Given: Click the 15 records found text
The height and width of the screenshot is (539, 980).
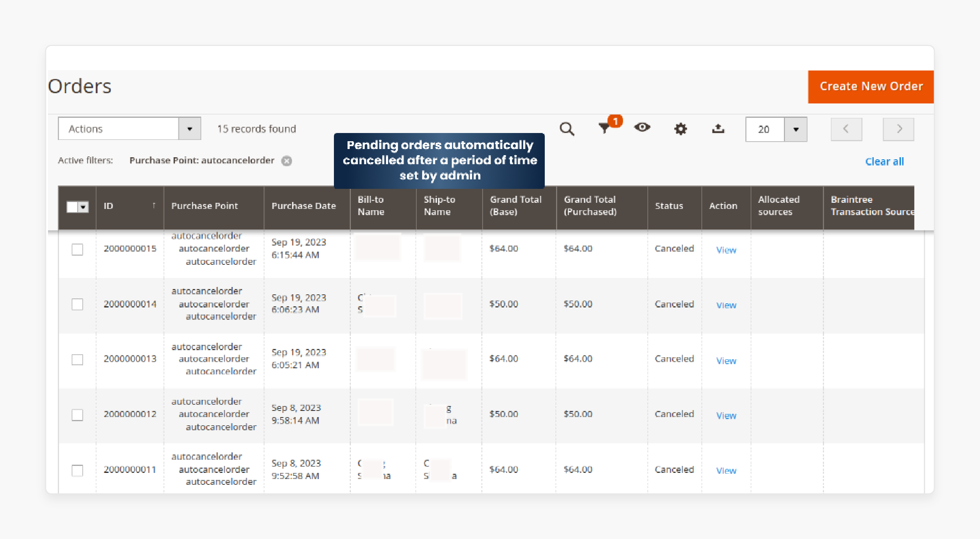Looking at the screenshot, I should tap(256, 129).
